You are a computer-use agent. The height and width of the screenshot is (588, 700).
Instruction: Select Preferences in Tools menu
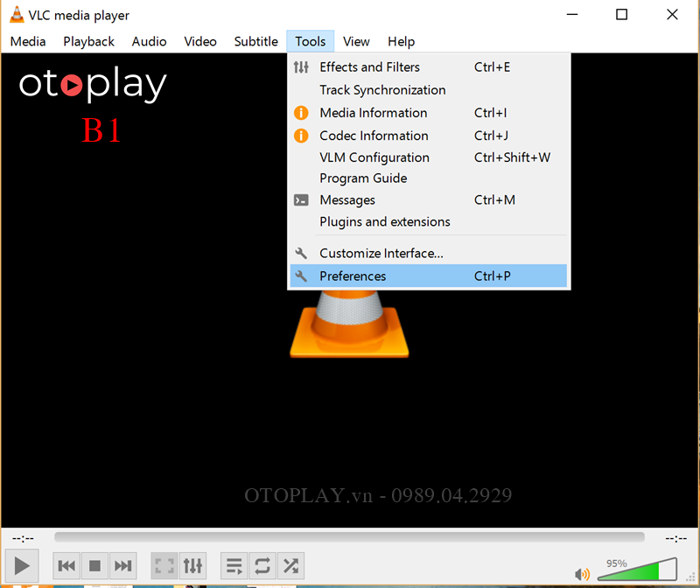pos(429,276)
